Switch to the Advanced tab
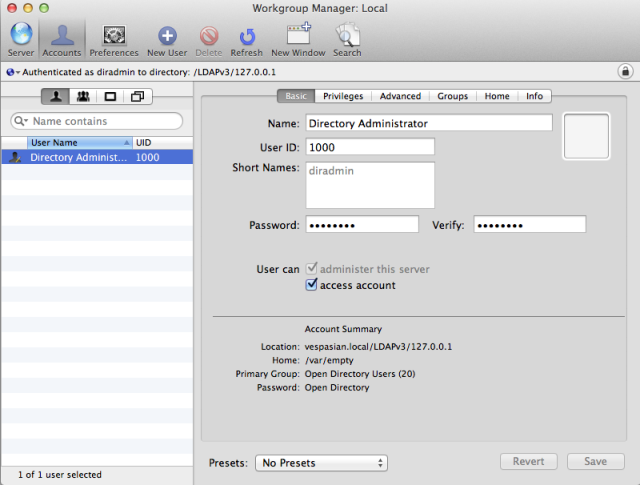Viewport: 640px width, 485px height. coord(400,96)
